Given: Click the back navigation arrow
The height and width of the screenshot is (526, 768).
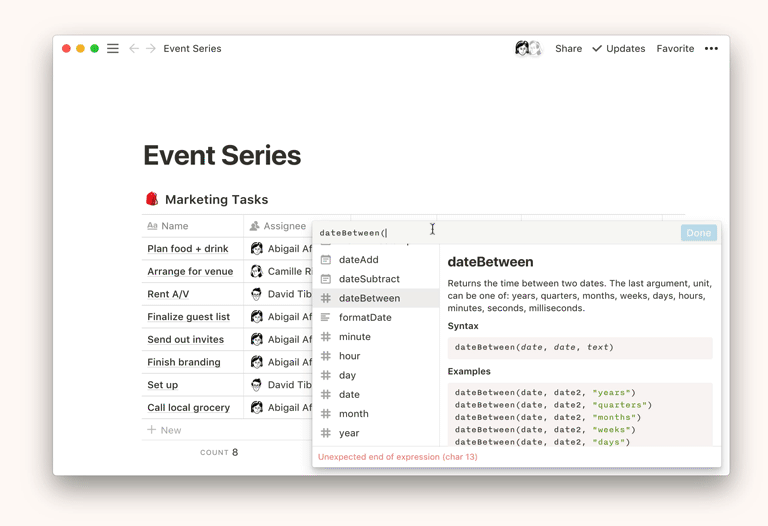Looking at the screenshot, I should tap(134, 48).
